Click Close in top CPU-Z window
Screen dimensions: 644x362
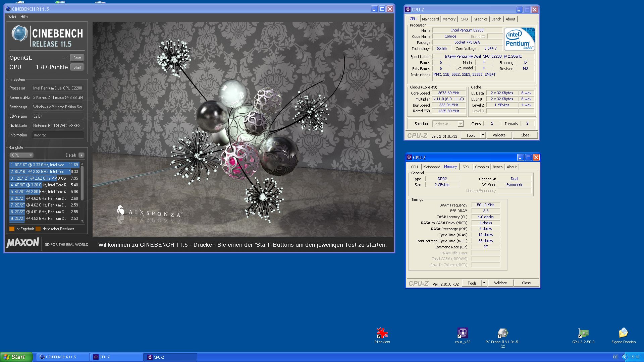(525, 135)
